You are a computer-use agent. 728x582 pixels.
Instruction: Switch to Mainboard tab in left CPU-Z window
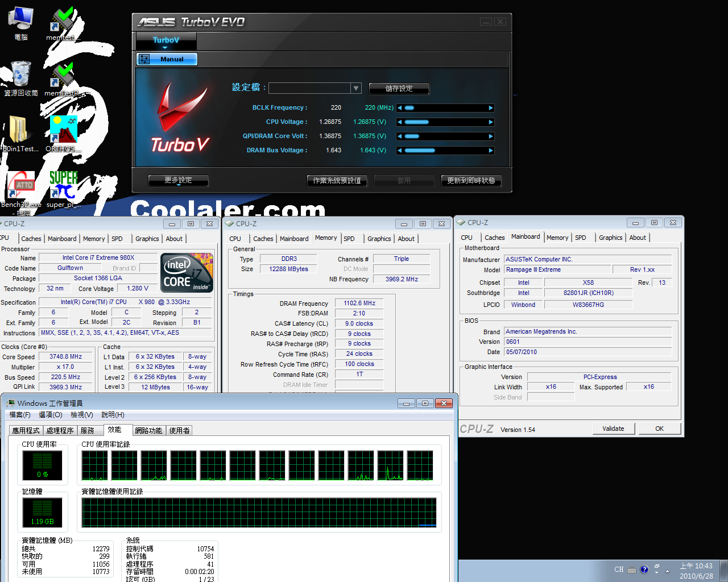(62, 239)
